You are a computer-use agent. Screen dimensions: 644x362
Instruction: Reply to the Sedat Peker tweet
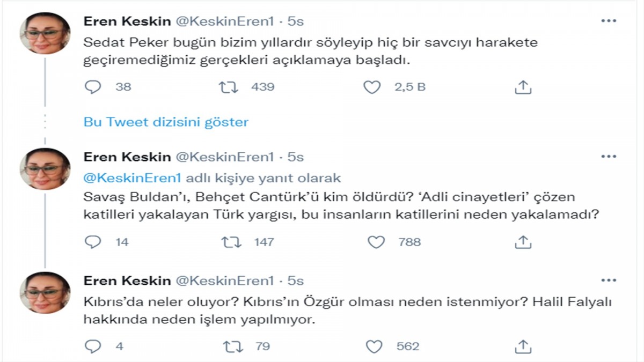tap(93, 87)
